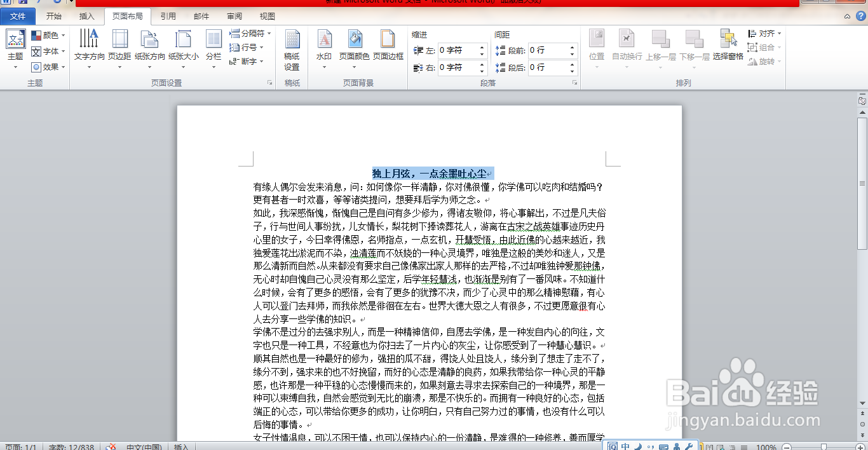This screenshot has height=450, width=868.
Task: Switch to the 插入 insert tab
Action: [87, 17]
